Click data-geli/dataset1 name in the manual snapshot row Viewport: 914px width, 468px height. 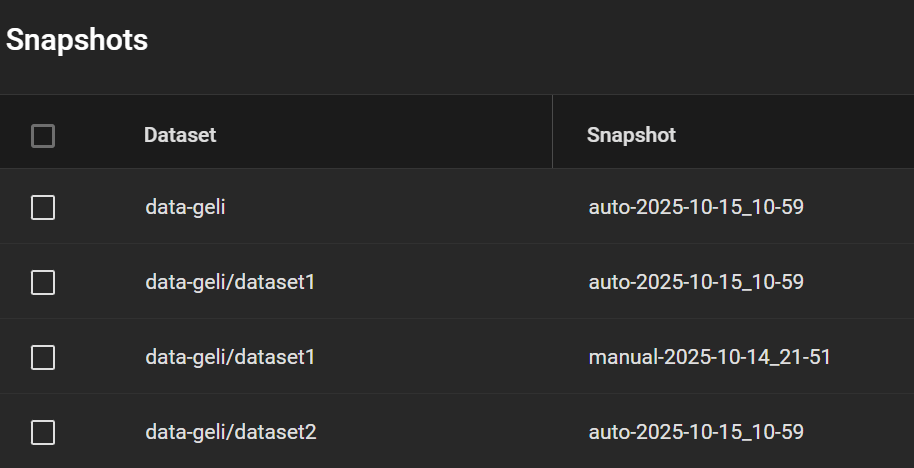pyautogui.click(x=230, y=357)
